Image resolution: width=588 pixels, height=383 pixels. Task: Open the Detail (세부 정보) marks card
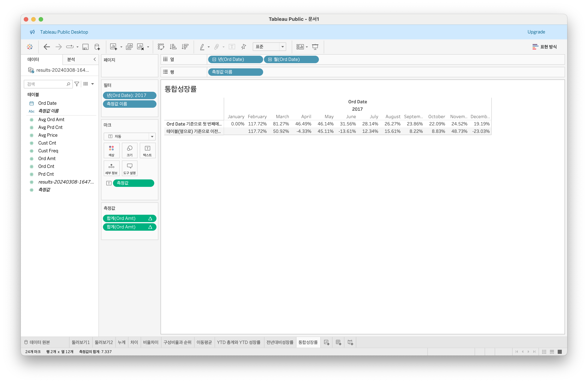112,168
